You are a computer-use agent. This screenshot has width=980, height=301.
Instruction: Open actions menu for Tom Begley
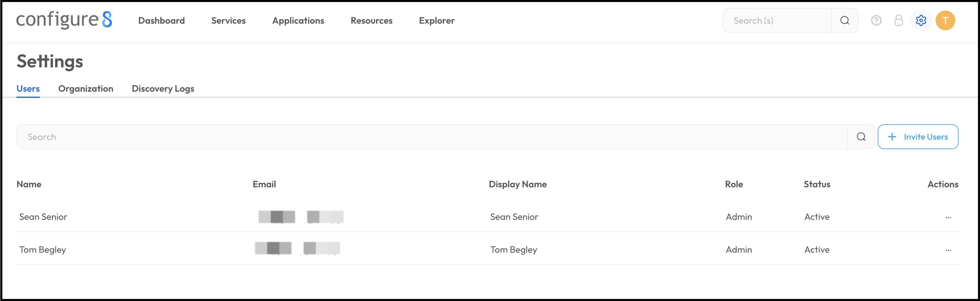pyautogui.click(x=948, y=250)
